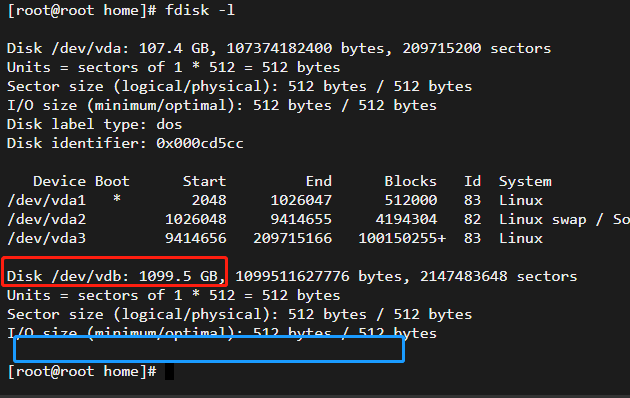Click the /dev/vda1 device entry
Screen dimensions: 630x398
(47, 200)
